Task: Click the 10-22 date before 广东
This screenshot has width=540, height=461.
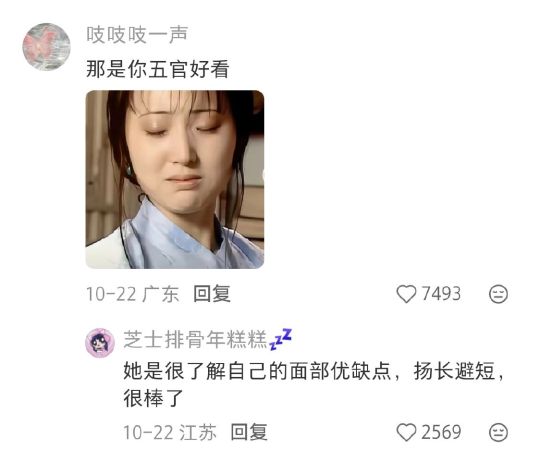Action: pos(111,294)
